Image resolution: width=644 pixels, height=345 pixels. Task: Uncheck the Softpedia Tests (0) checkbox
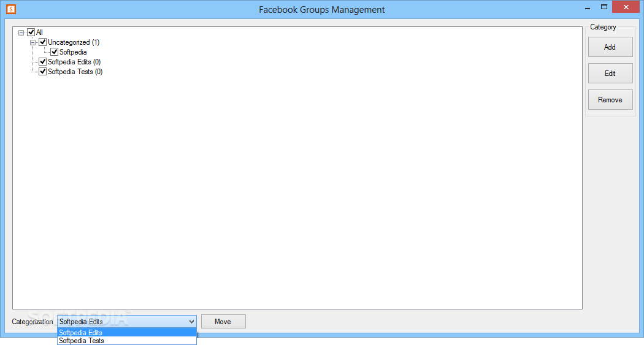[x=43, y=72]
